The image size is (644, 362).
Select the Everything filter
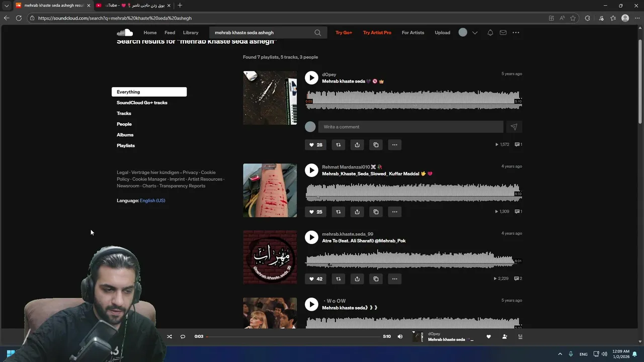149,92
